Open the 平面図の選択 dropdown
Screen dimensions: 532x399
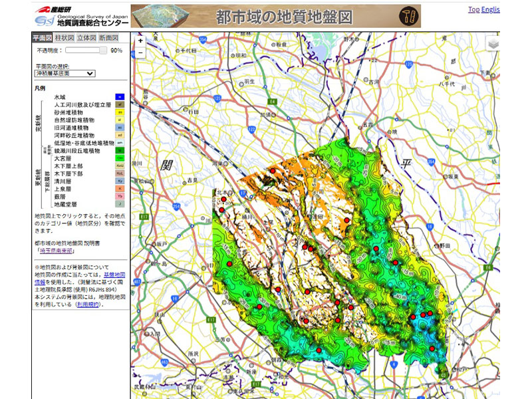66,74
